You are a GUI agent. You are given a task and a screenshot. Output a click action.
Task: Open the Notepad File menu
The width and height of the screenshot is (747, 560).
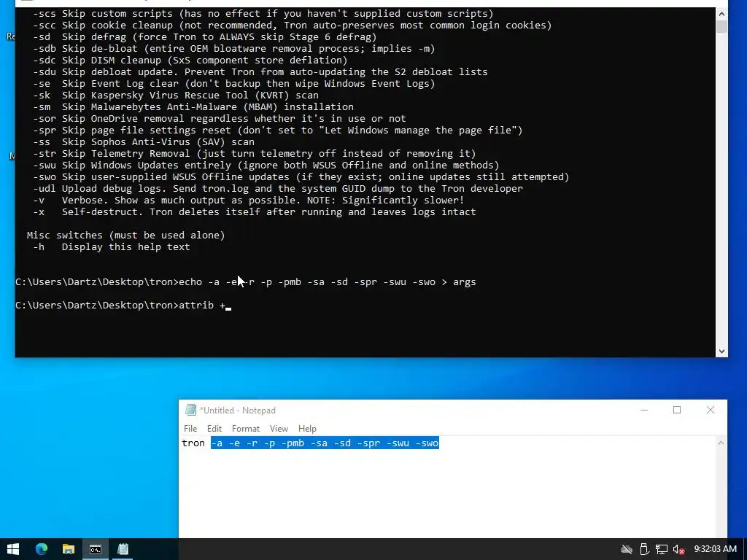point(190,429)
